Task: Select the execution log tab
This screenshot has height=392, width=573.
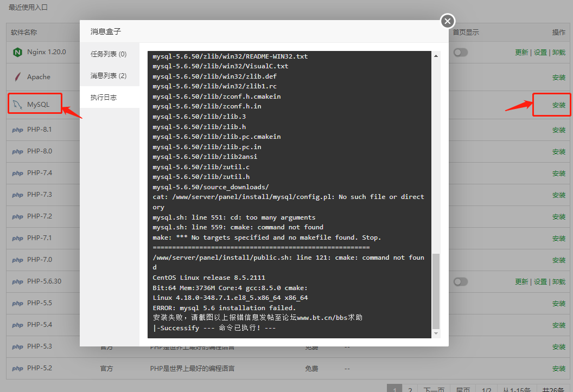Action: click(x=109, y=98)
